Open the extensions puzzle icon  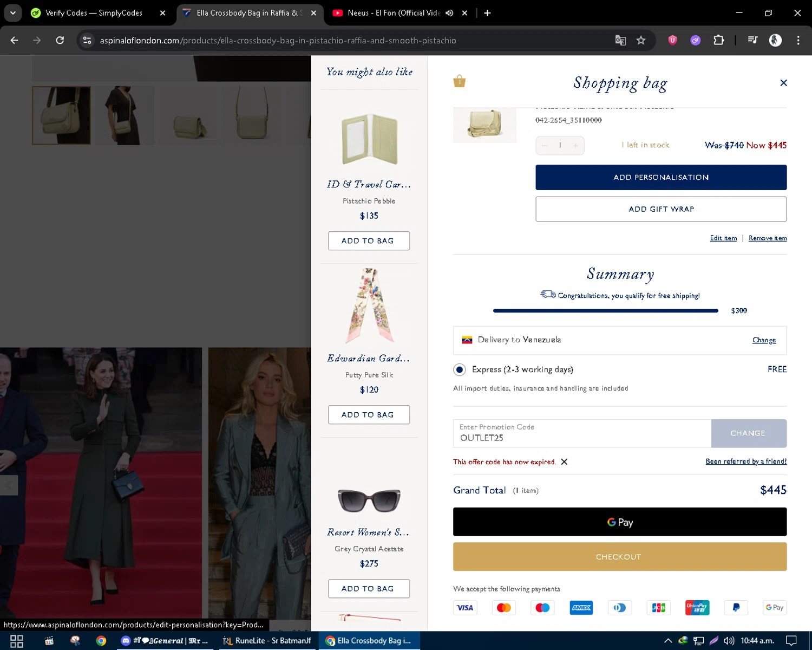719,40
